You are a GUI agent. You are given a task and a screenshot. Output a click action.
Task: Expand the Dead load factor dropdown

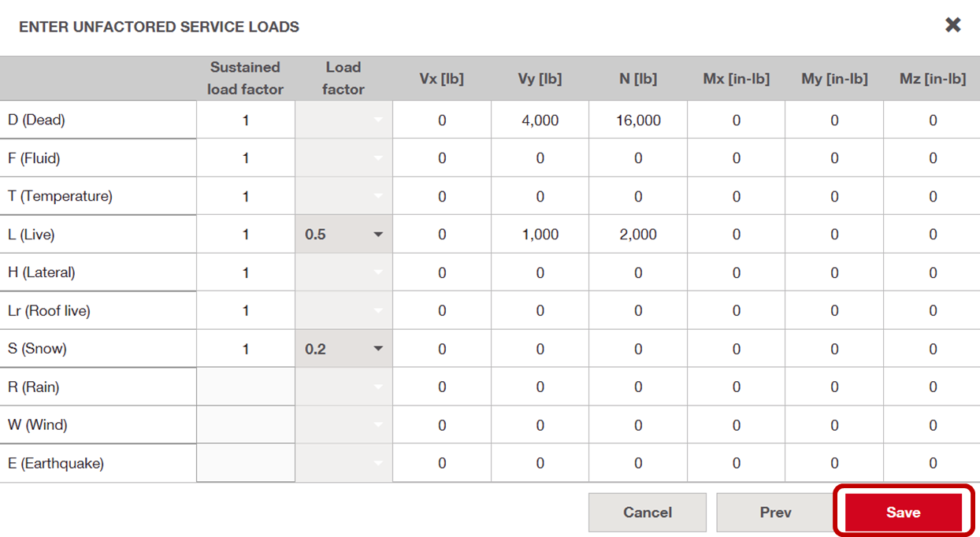coord(343,120)
